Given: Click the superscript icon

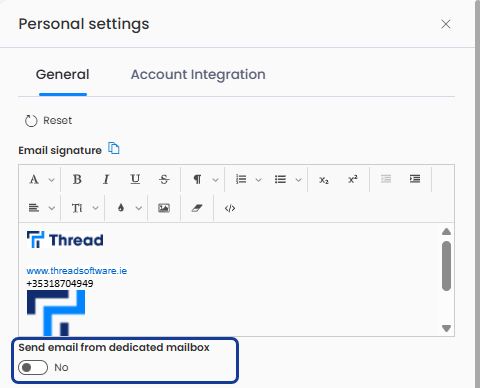Looking at the screenshot, I should click(x=353, y=179).
